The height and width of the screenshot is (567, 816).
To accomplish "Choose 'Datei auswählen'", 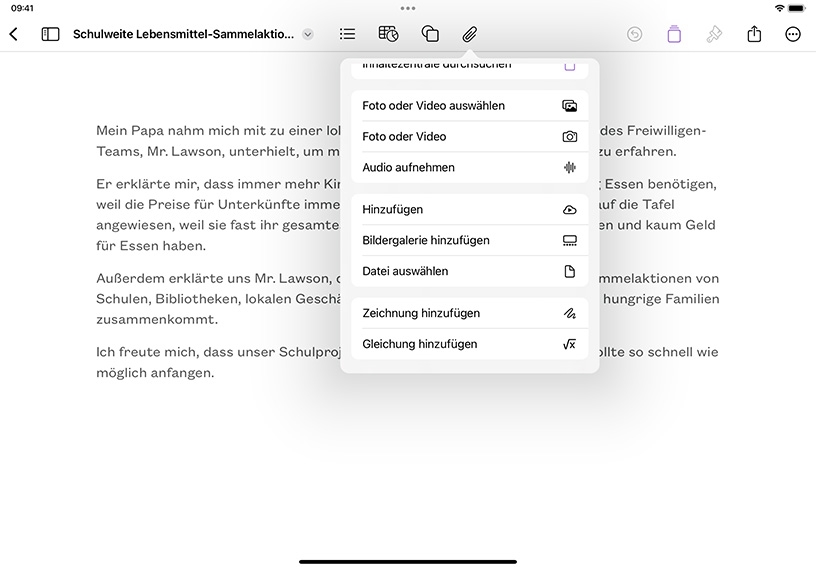I will click(x=469, y=271).
